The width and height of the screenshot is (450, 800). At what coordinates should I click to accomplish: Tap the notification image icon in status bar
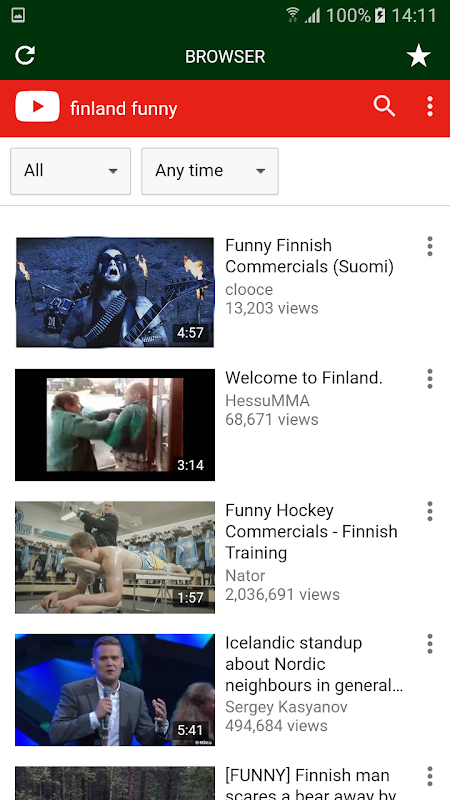pyautogui.click(x=18, y=15)
